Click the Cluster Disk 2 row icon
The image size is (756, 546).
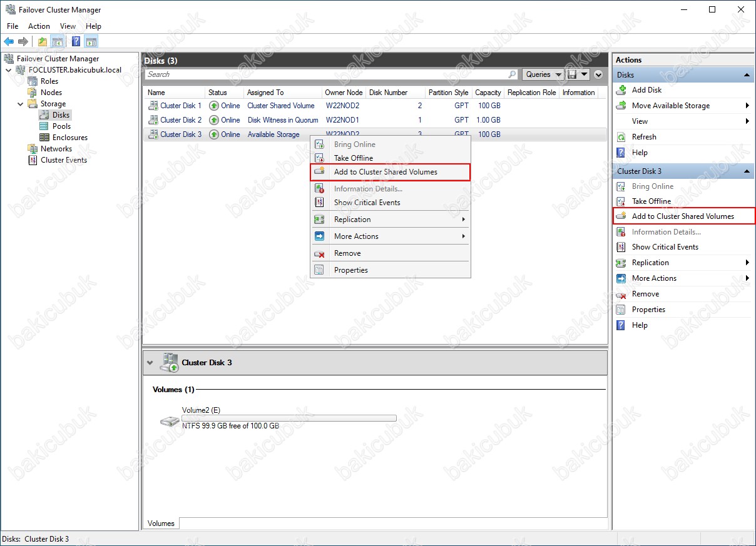coord(153,120)
